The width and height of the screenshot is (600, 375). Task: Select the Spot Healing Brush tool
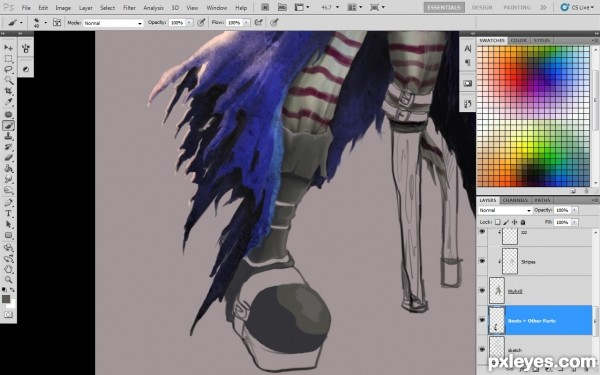pyautogui.click(x=8, y=114)
